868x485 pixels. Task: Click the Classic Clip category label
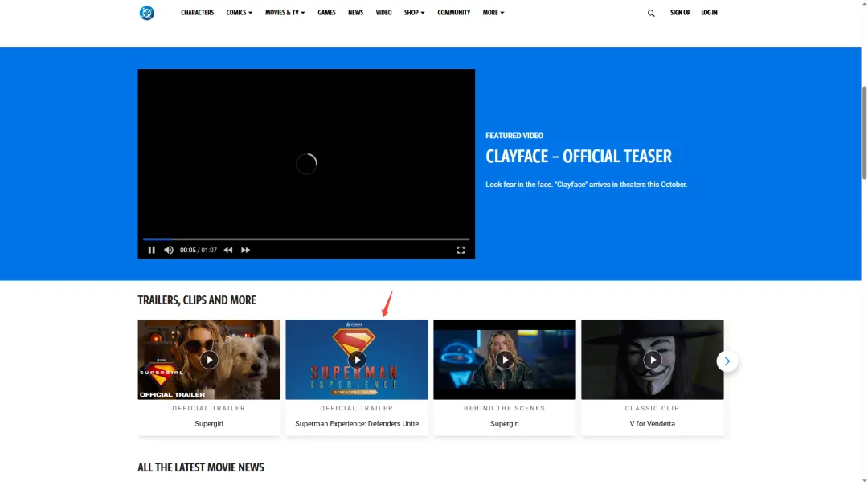652,408
